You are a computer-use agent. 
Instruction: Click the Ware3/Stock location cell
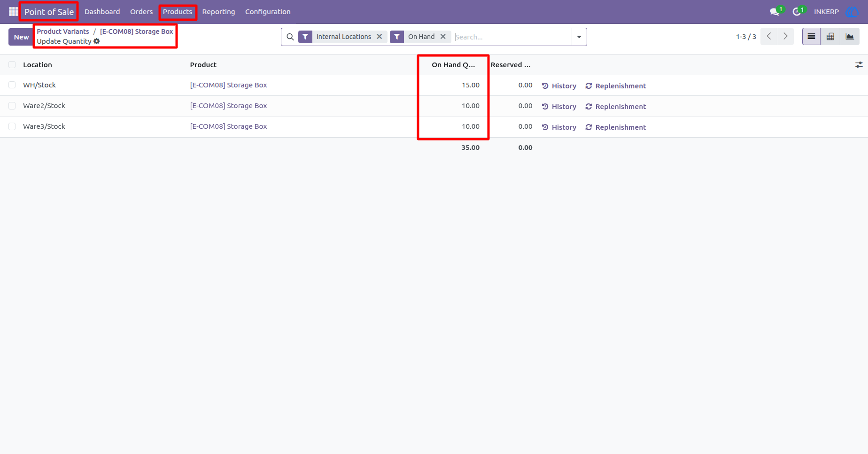(x=44, y=126)
